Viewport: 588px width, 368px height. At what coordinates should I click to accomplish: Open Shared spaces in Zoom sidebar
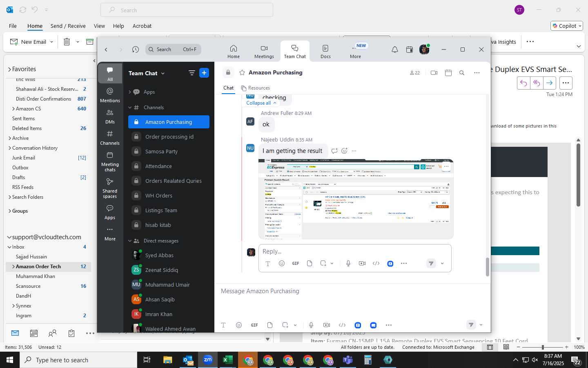click(110, 188)
